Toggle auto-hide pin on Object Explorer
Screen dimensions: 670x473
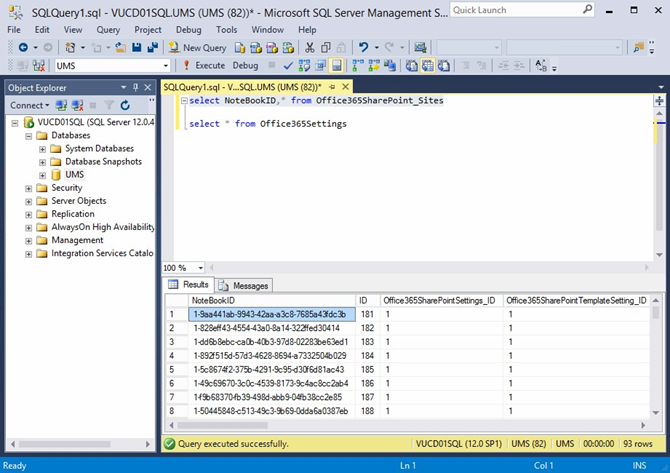136,87
